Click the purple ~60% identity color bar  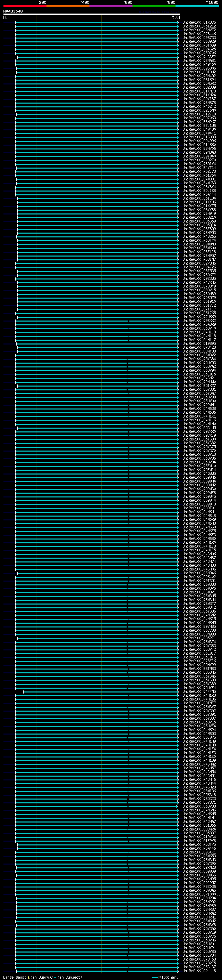pyautogui.click(x=111, y=6)
